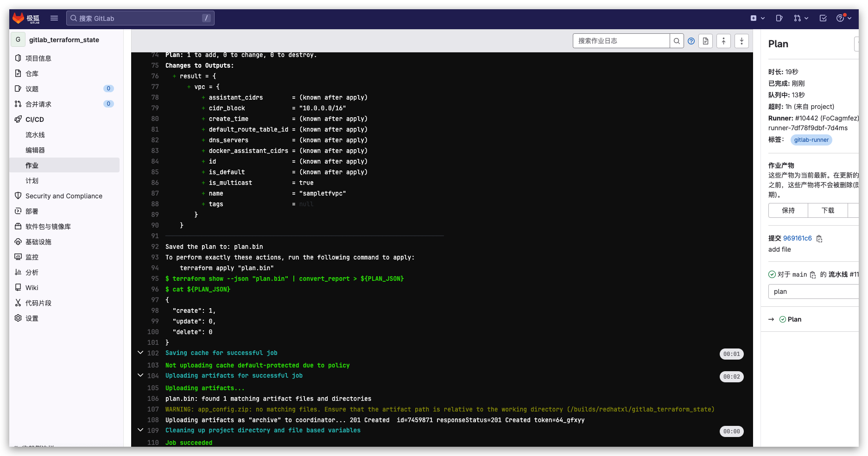This screenshot has height=456, width=868.
Task: Collapse the 'Cleaning up project directory' section
Action: point(140,430)
